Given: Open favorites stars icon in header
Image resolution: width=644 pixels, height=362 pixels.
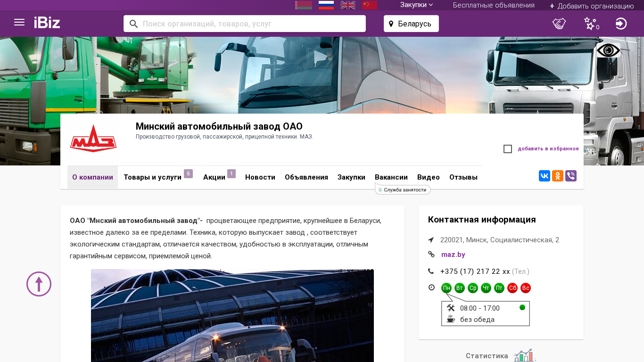Looking at the screenshot, I should (590, 24).
